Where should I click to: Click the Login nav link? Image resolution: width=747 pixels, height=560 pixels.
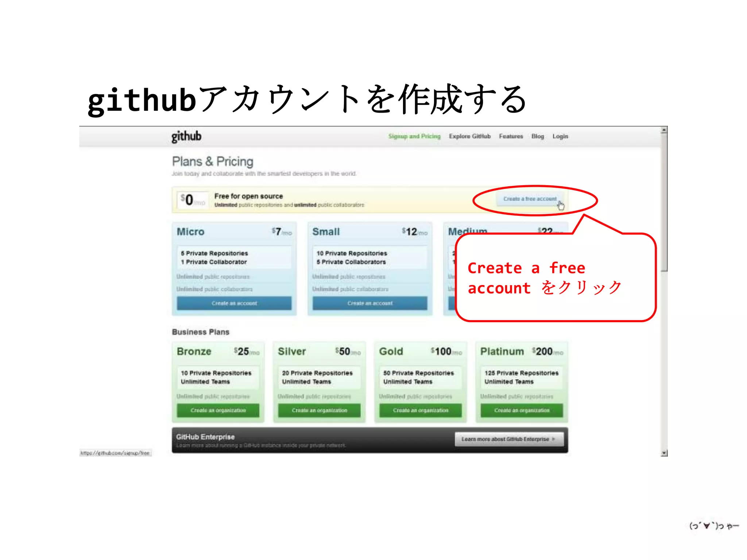[560, 136]
